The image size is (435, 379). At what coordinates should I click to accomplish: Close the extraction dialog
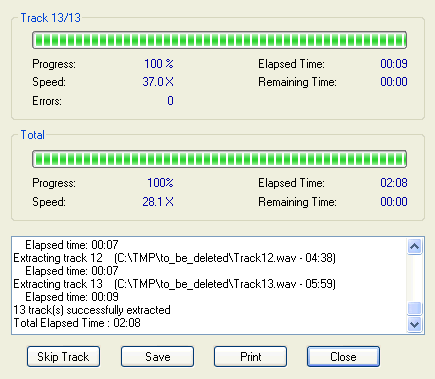point(343,357)
